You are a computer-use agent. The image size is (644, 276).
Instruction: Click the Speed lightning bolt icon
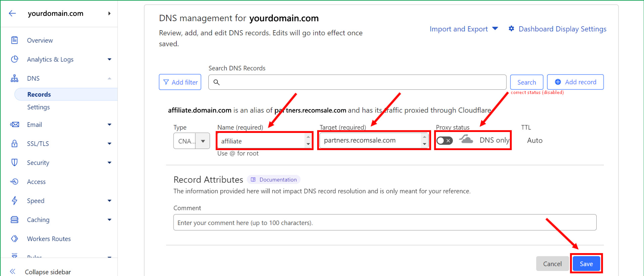click(x=14, y=201)
